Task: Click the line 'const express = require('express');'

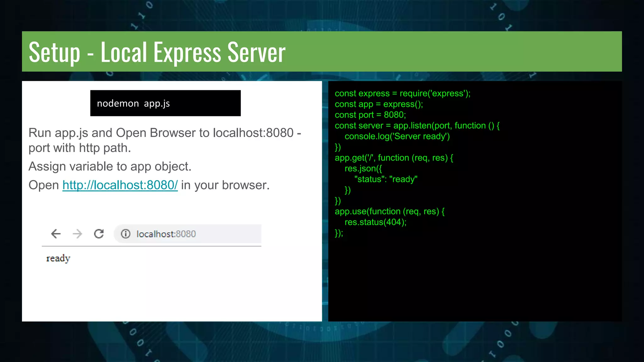Action: [x=402, y=93]
